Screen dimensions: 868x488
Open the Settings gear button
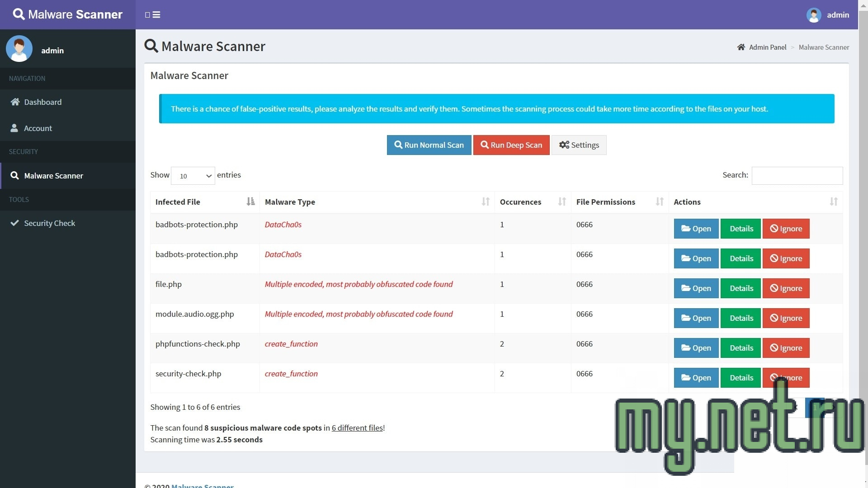579,145
